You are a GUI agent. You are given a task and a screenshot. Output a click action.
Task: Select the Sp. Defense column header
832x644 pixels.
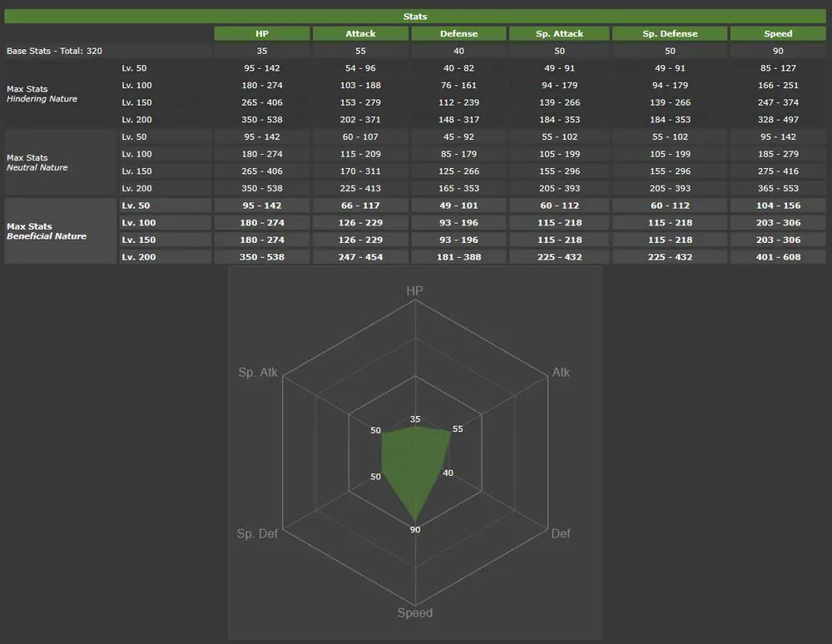(670, 34)
